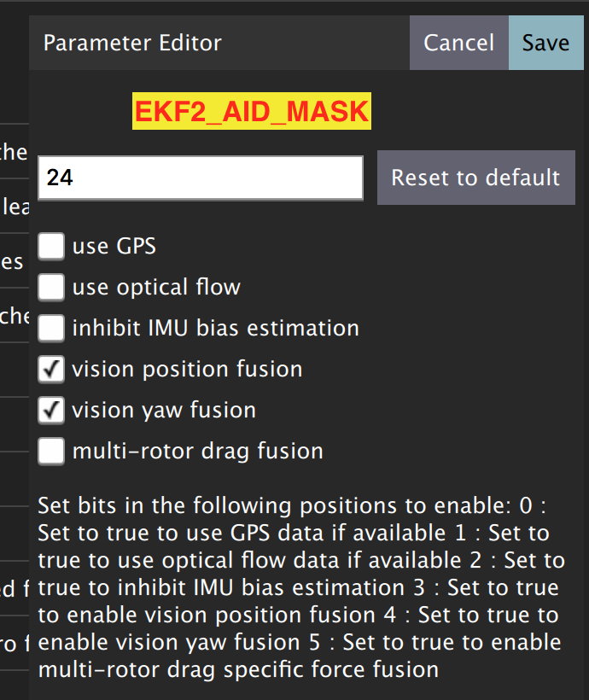
Task: Select the background row showing 'lea'
Action: (x=15, y=207)
